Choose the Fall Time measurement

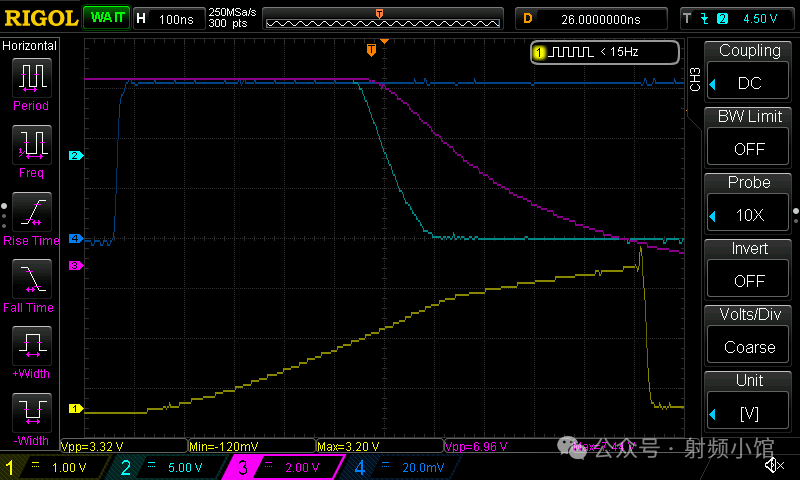point(31,279)
